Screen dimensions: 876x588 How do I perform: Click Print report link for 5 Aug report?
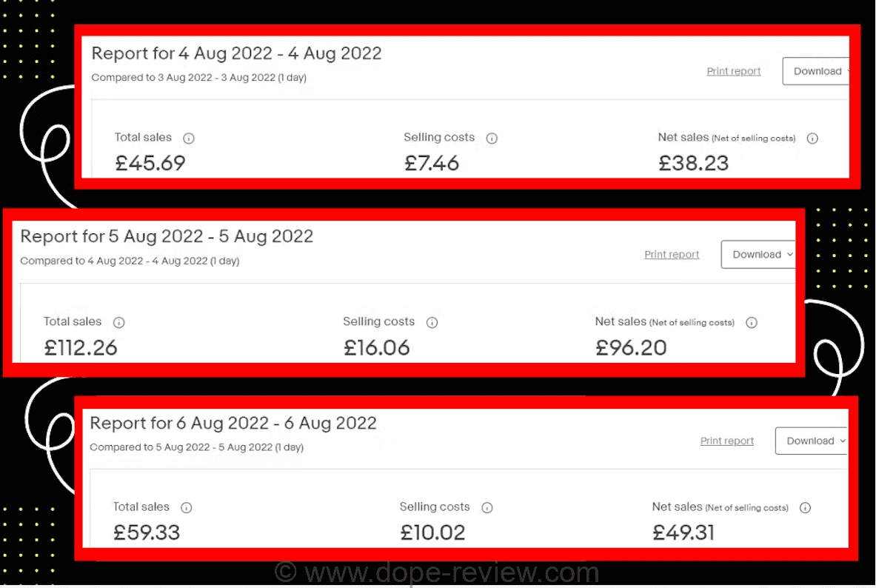point(672,255)
